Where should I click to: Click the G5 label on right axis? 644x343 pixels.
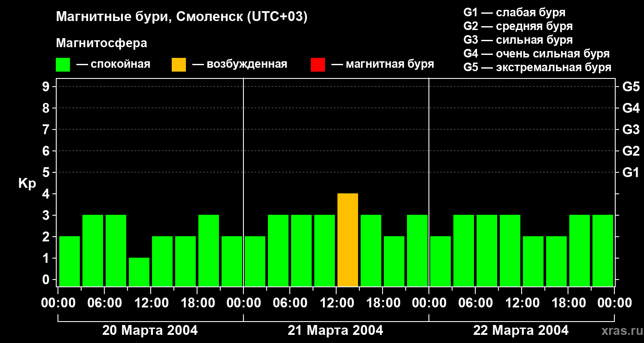[631, 87]
